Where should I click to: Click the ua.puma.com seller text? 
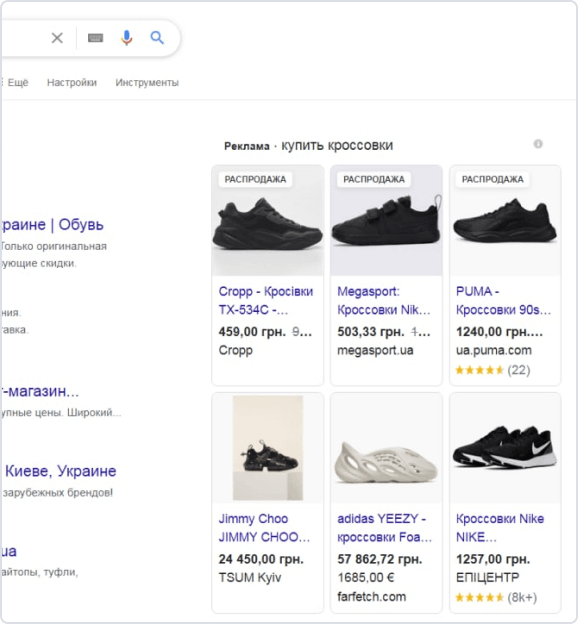coord(494,350)
